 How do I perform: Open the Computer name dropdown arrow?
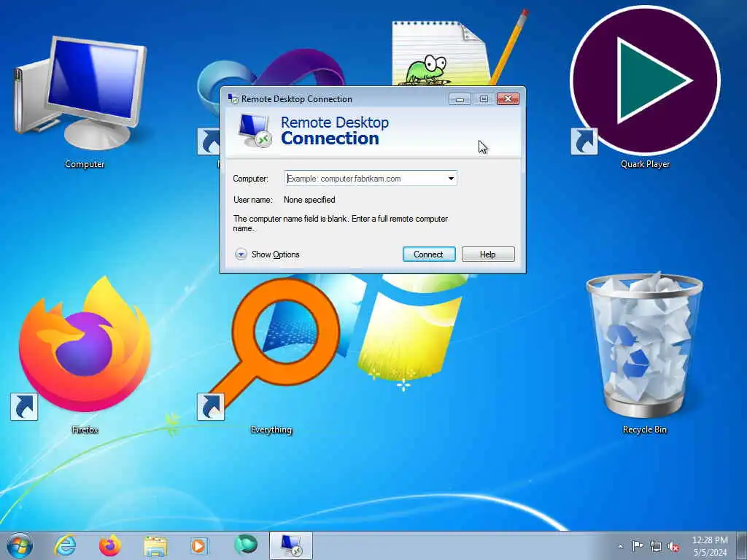click(x=451, y=179)
